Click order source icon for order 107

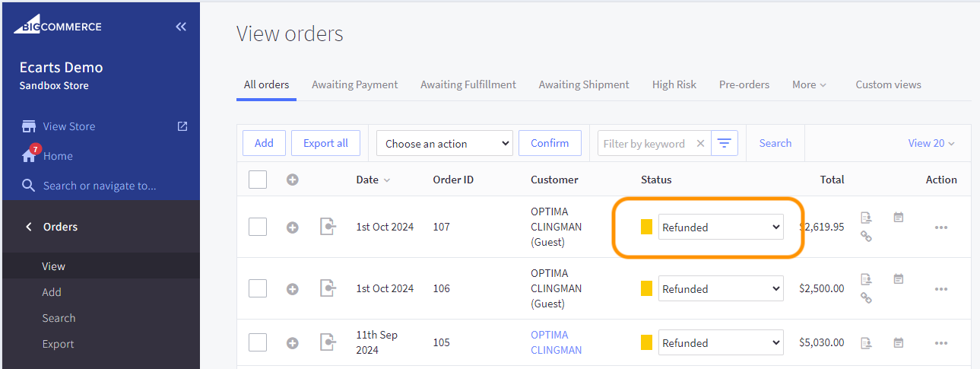(327, 227)
